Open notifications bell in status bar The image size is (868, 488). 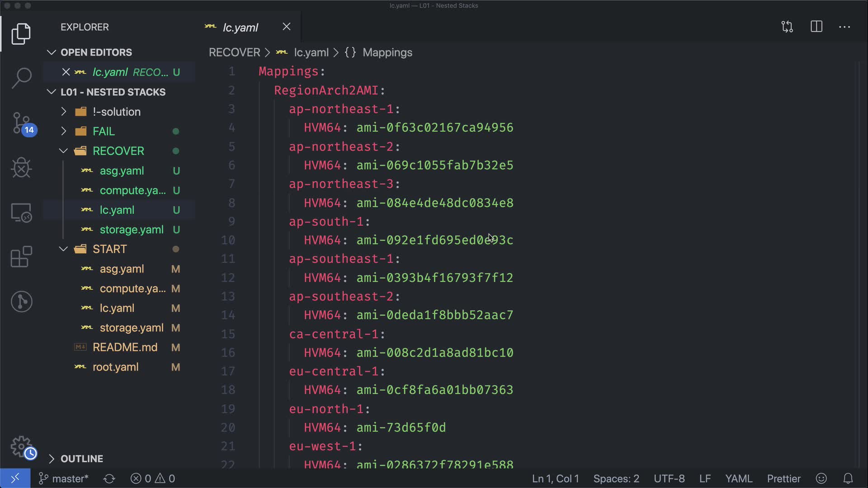(848, 479)
